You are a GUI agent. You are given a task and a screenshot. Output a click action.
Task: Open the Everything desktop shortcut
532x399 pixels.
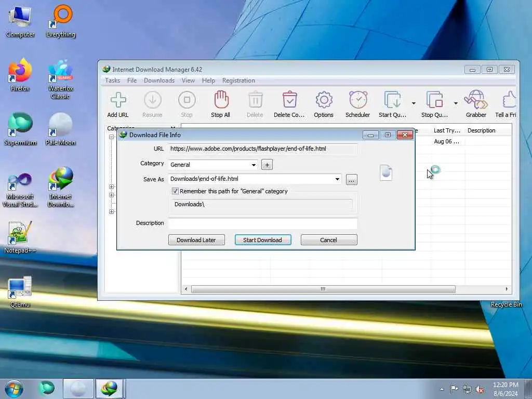click(x=61, y=22)
